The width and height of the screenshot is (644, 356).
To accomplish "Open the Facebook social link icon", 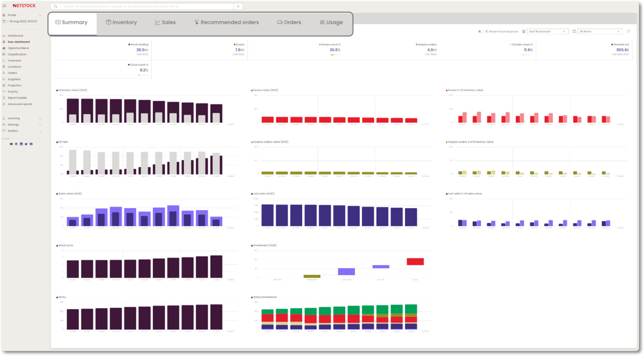I will 31,144.
